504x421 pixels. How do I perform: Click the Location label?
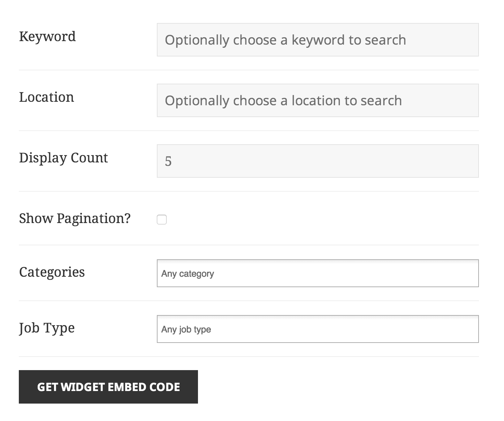(x=47, y=97)
